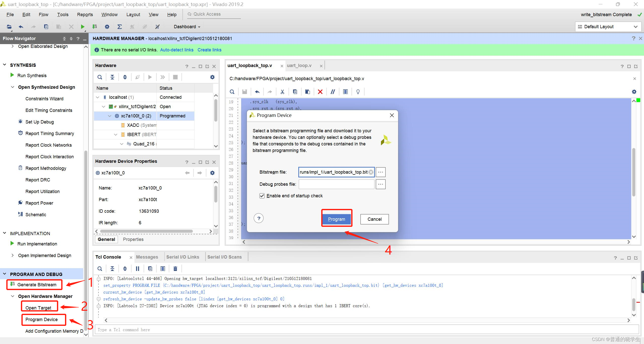Click Cancel button in Program Device dialog
The height and width of the screenshot is (344, 644).
tap(374, 219)
